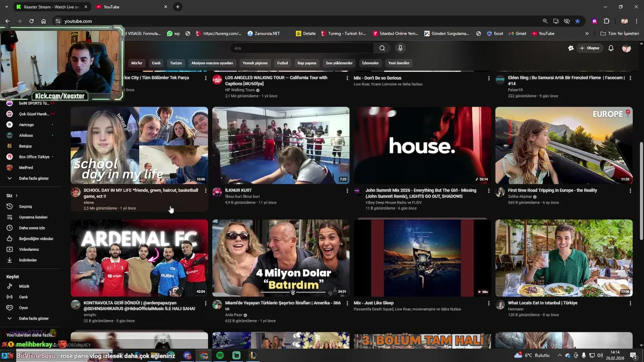Select the Canlı filter chip
The height and width of the screenshot is (362, 644).
(156, 63)
